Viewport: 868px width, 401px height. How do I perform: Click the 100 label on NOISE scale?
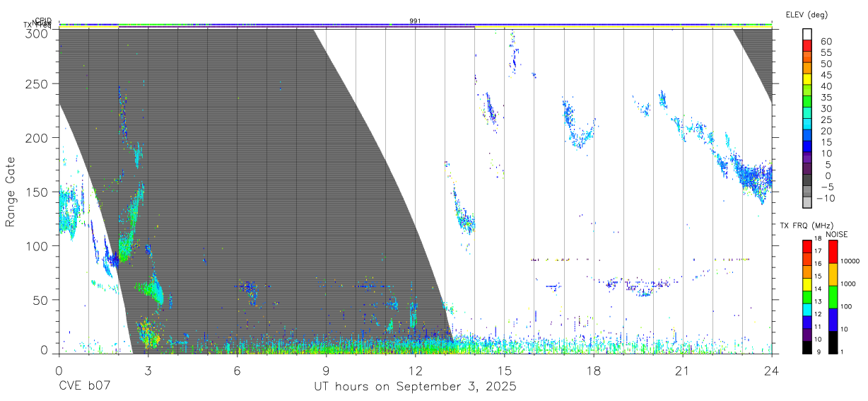(x=848, y=306)
